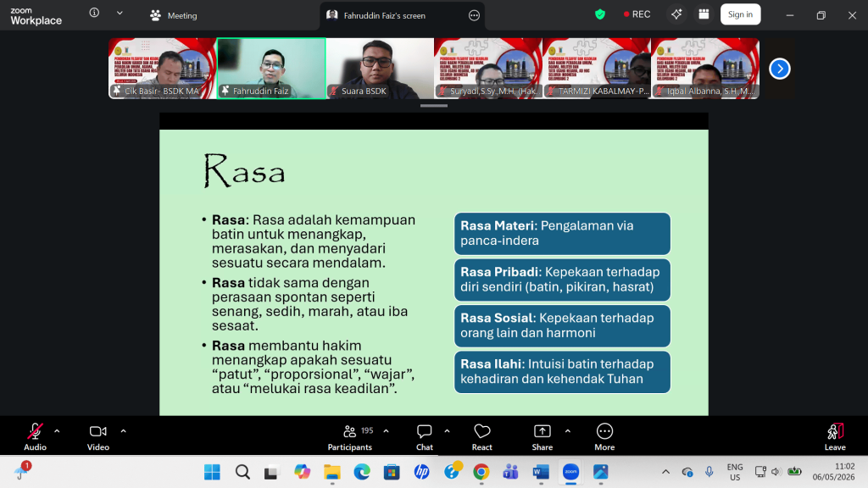Click the Sign in button
868x488 pixels.
pos(740,14)
